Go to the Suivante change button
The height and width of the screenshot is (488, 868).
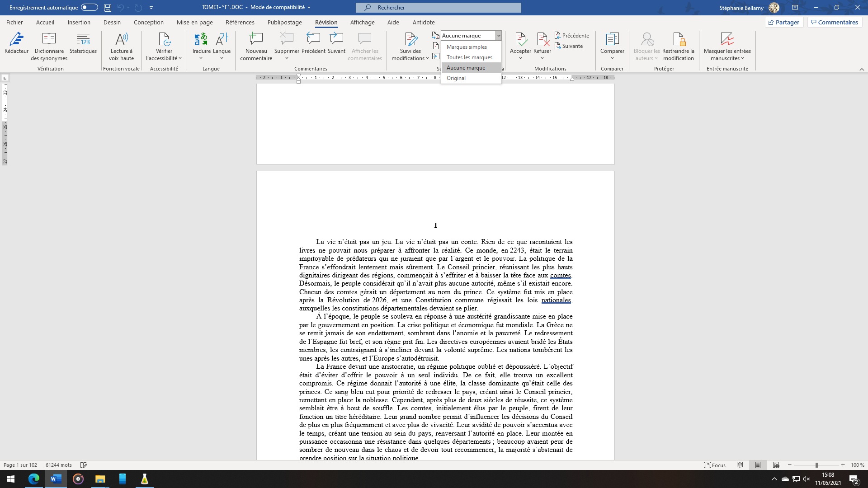pyautogui.click(x=569, y=46)
